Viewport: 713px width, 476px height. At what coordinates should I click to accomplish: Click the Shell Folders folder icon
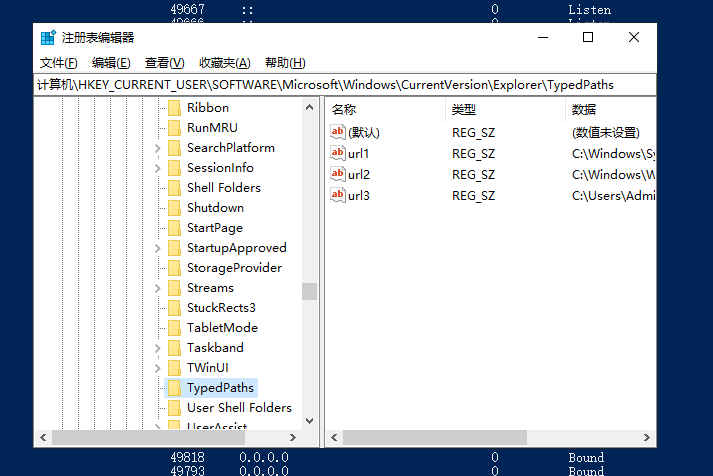click(x=175, y=188)
